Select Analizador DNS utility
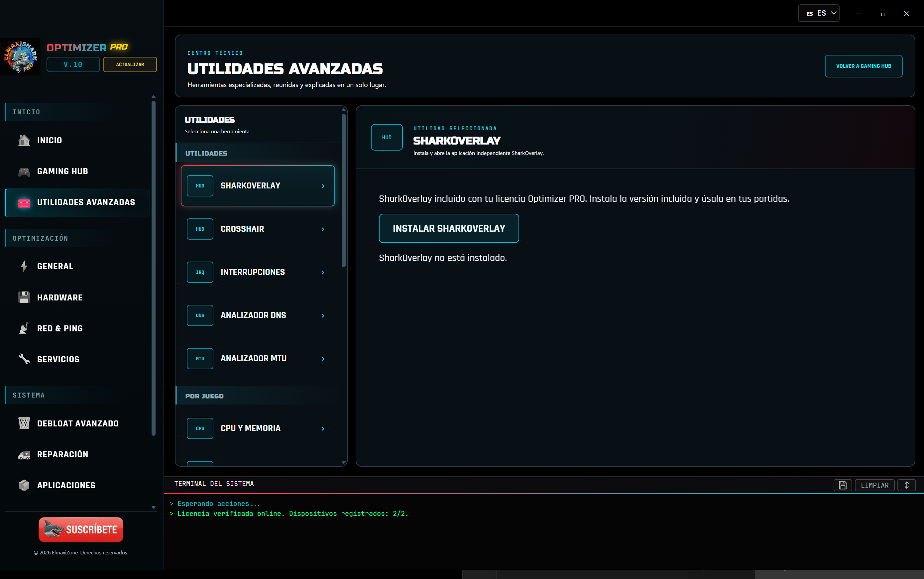Viewport: 924px width, 579px height. pyautogui.click(x=258, y=315)
